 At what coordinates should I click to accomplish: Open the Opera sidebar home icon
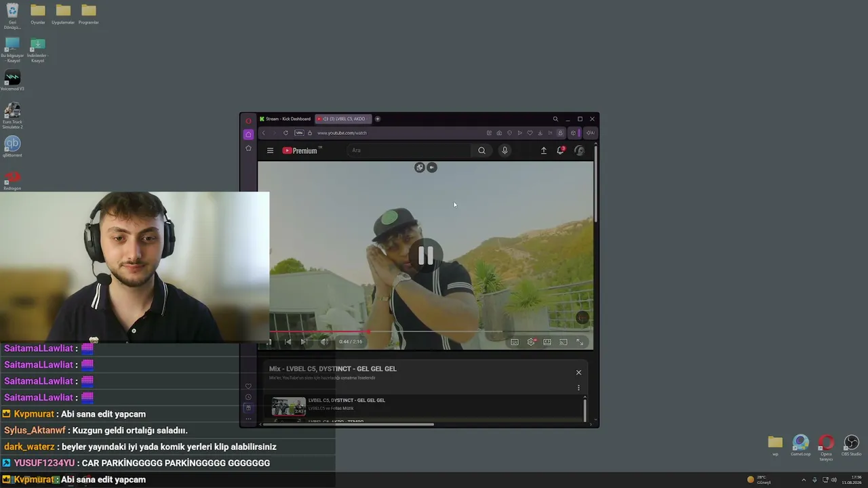click(248, 134)
